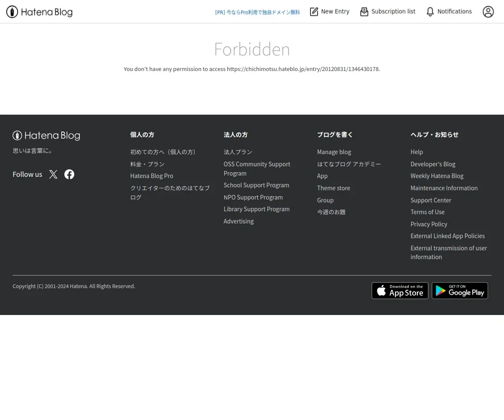The image size is (504, 420).
Task: Click Download on the App Store badge
Action: [x=400, y=291]
